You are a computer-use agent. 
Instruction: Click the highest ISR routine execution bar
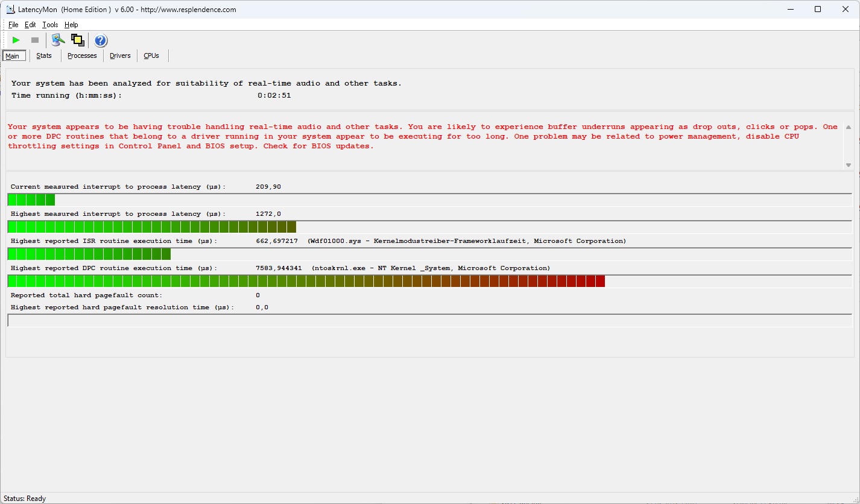(x=430, y=254)
